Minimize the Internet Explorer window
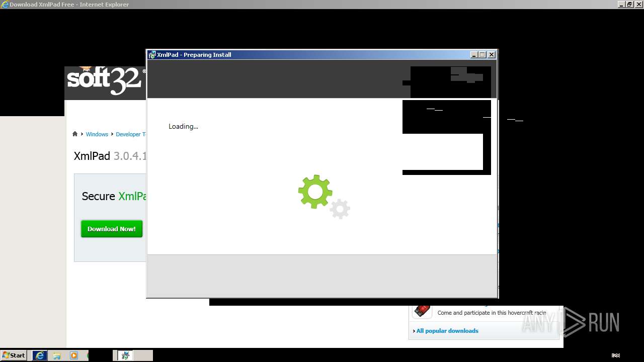 621,5
